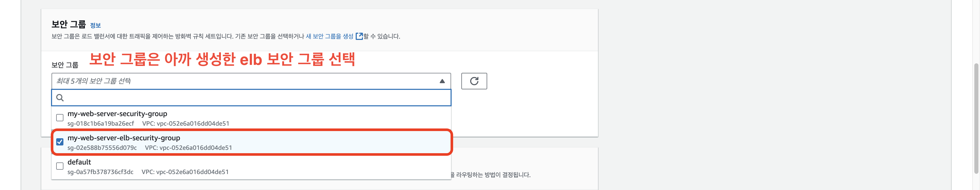Click the sg-0a57fb378736cf3dc ID text
This screenshot has width=980, height=190.
[101, 172]
